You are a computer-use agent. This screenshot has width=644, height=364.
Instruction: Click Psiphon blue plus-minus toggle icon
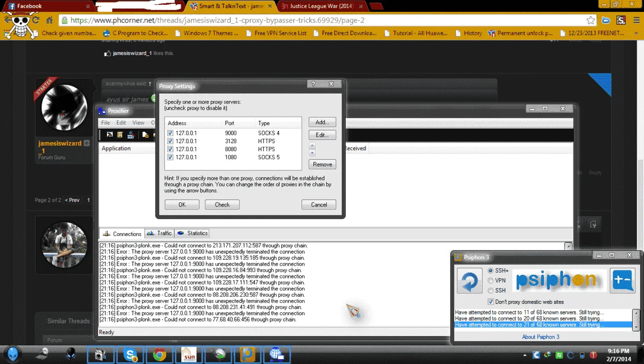pos(622,280)
